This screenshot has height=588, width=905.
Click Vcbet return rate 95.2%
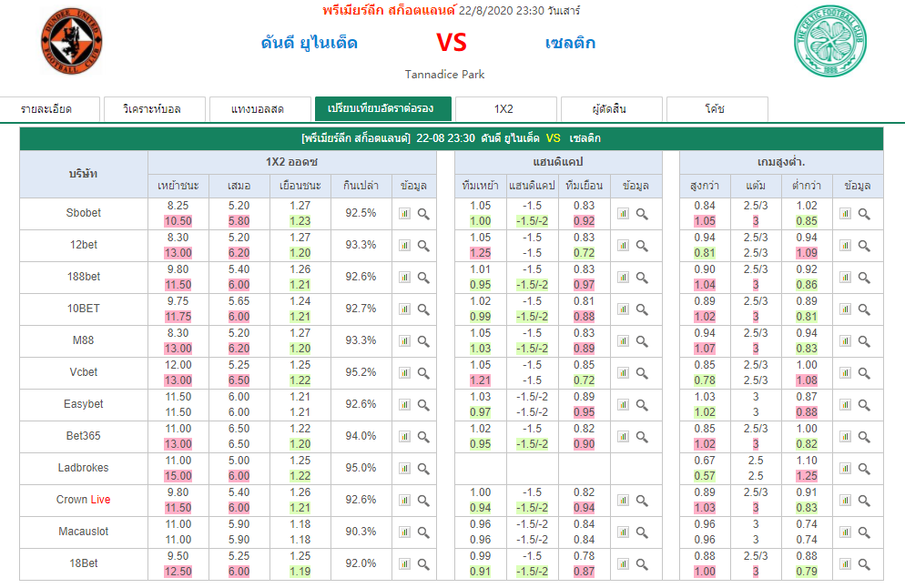click(361, 372)
